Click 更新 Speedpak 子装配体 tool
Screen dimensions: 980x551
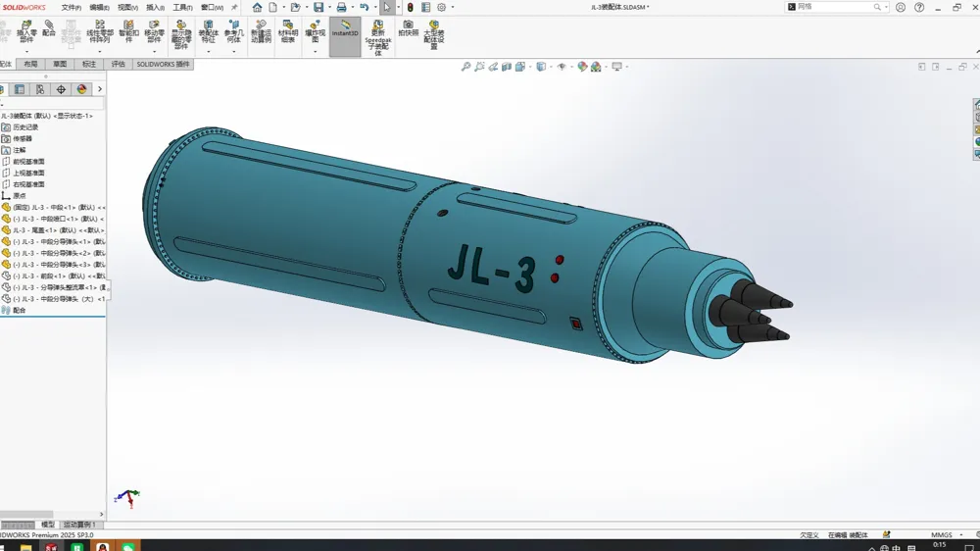coord(378,37)
